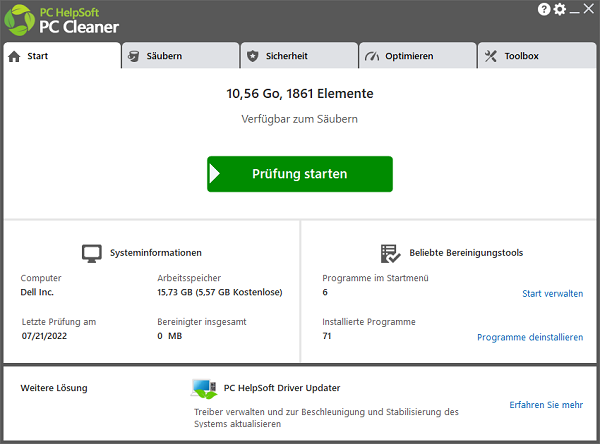Click 'Programme im Startmenü' label
The width and height of the screenshot is (600, 444).
click(375, 278)
